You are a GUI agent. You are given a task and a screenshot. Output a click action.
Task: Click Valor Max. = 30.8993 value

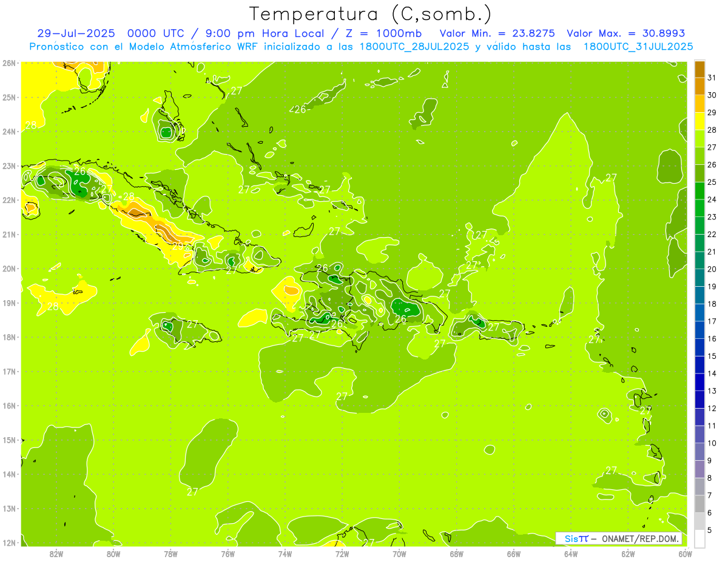[625, 33]
